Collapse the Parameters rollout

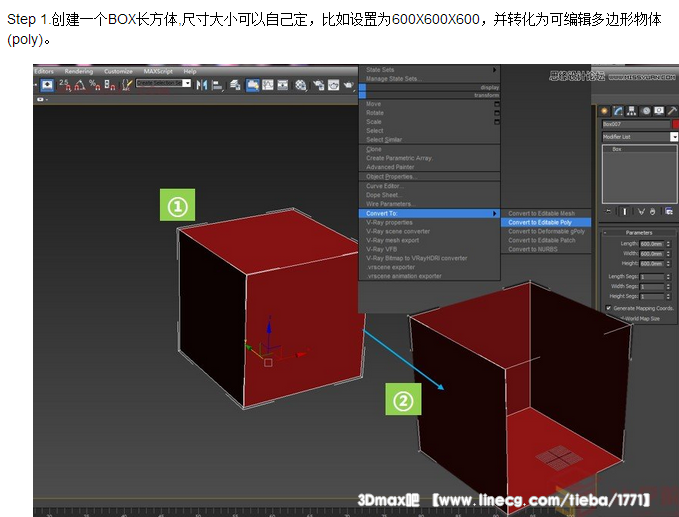tap(639, 233)
